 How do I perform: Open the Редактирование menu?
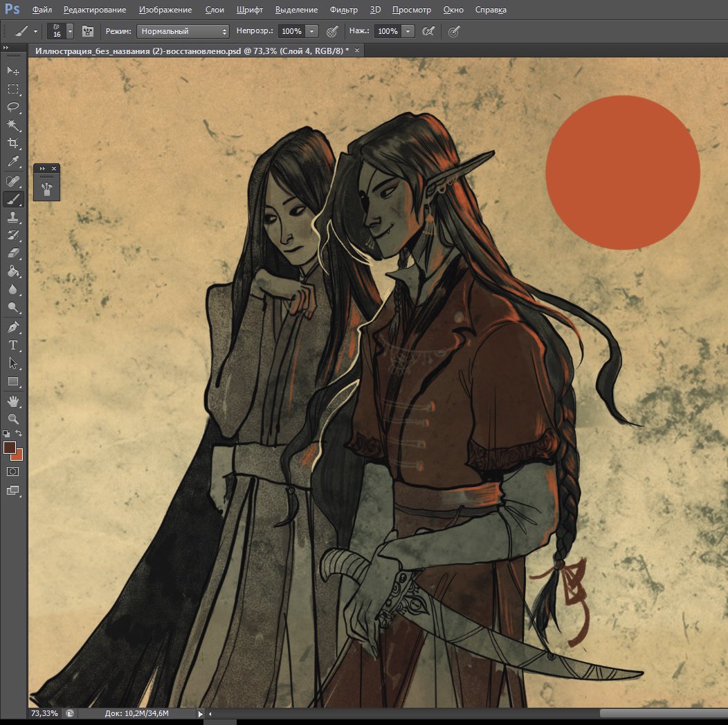[x=95, y=10]
